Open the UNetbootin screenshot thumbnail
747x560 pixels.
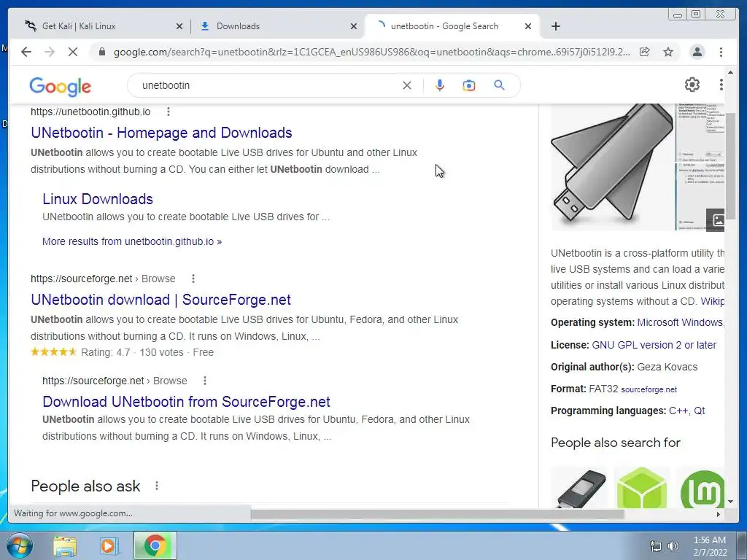tap(700, 133)
